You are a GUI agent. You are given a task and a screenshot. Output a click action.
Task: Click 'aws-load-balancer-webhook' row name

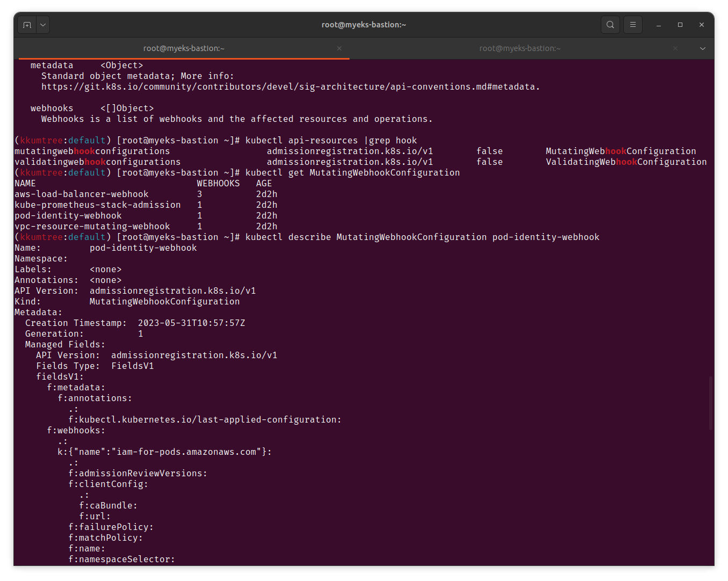[82, 194]
